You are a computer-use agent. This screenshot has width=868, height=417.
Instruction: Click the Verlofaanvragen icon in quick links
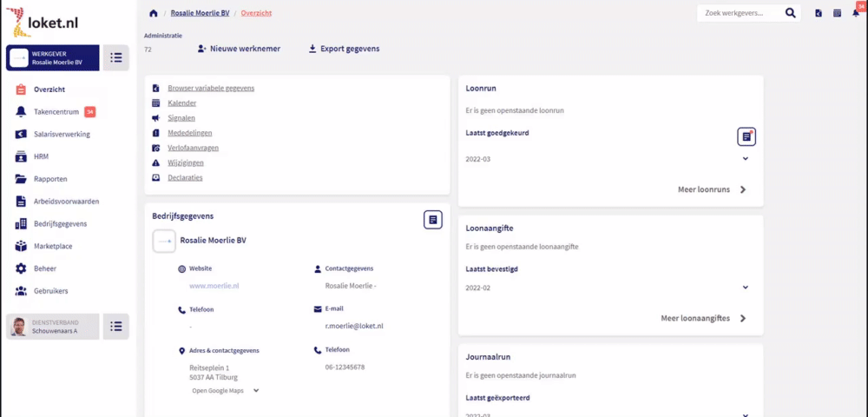[156, 148]
